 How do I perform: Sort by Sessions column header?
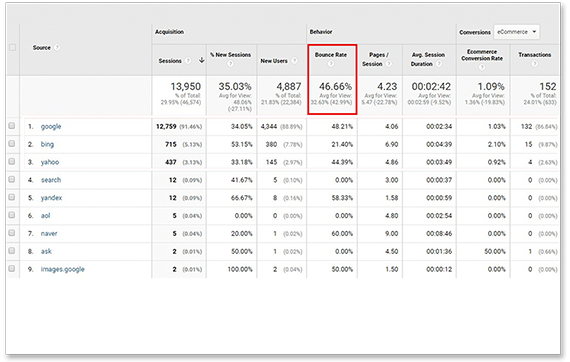pyautogui.click(x=170, y=61)
